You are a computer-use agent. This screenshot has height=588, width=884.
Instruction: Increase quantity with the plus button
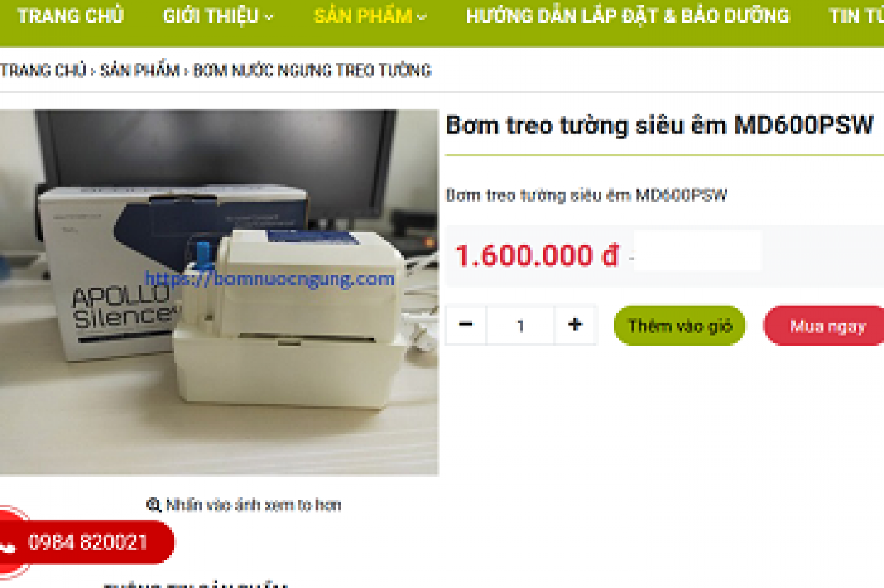point(575,325)
